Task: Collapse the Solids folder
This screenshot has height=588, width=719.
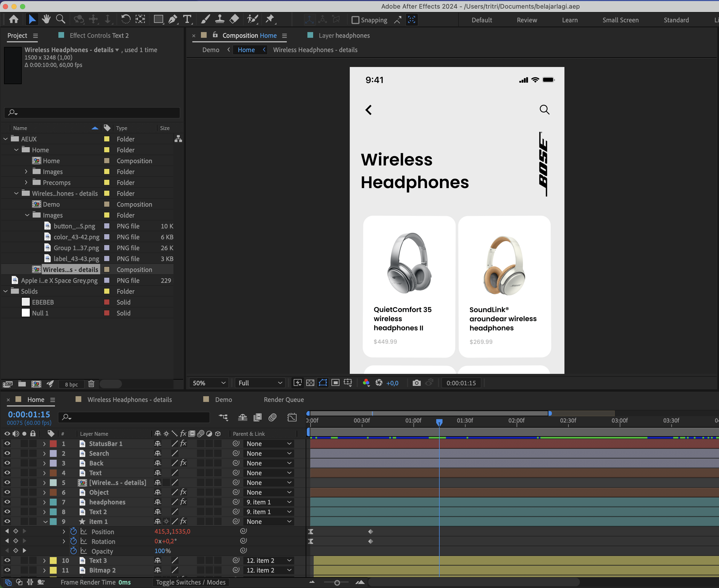Action: click(x=5, y=291)
